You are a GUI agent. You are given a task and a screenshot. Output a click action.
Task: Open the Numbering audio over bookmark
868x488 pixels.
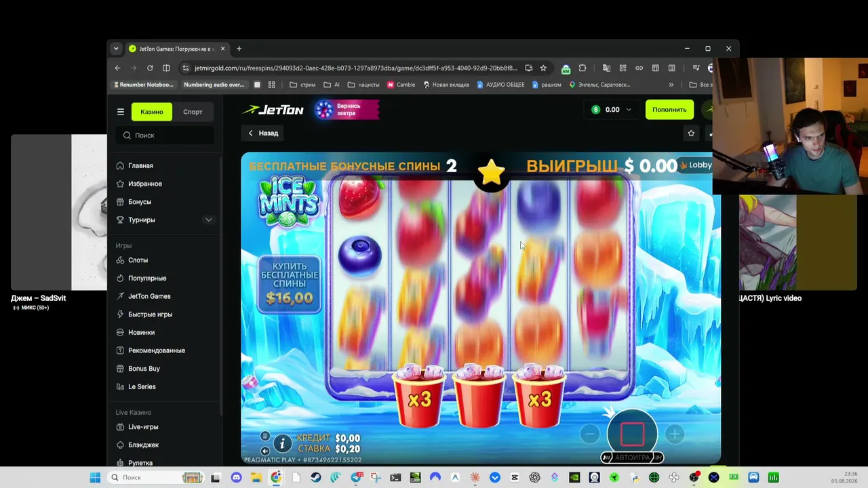pos(214,85)
